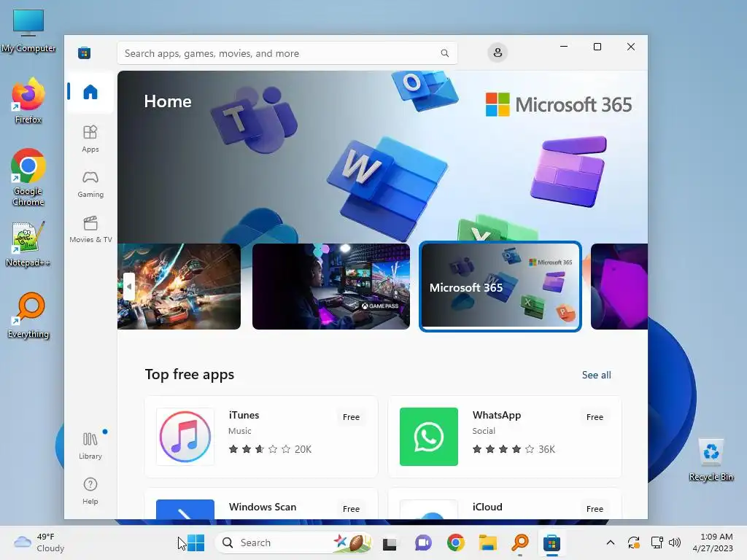Click the WhatsApp app title
747x560 pixels.
coord(496,415)
